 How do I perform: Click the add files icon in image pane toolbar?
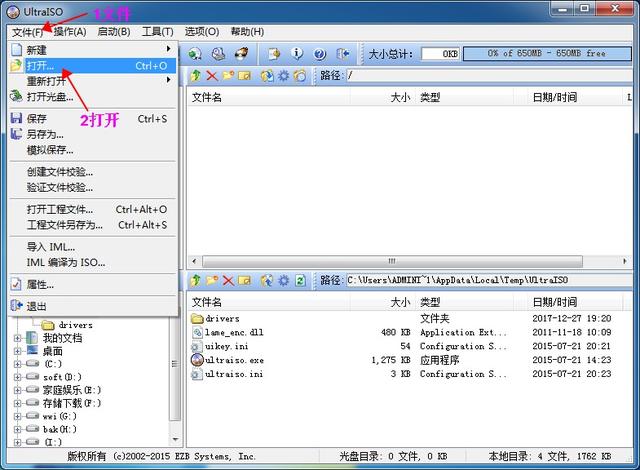[x=267, y=75]
